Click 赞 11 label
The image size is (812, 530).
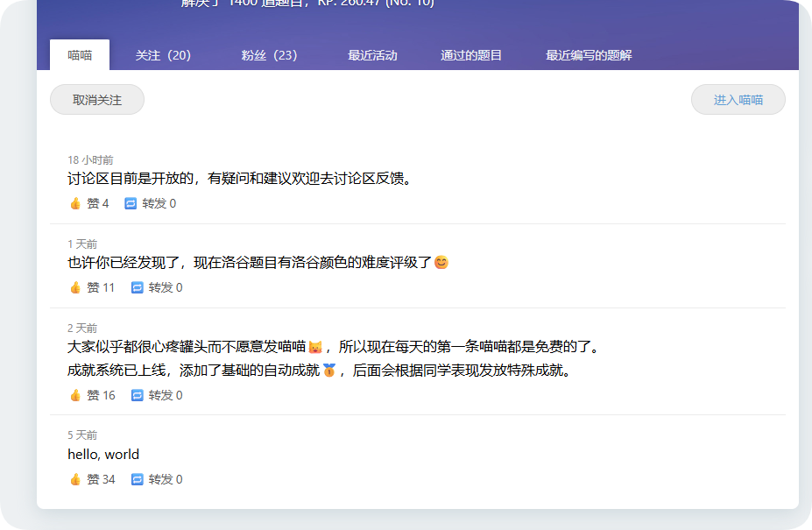click(x=101, y=287)
